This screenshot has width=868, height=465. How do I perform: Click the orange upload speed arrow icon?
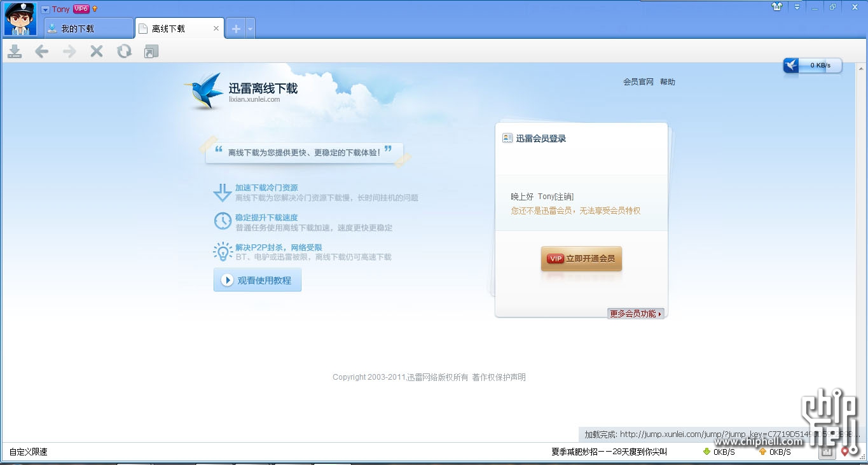pos(762,452)
